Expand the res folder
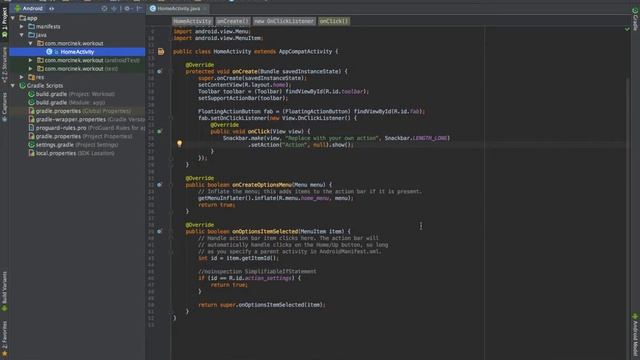Viewport: 640px width, 360px height. (22, 77)
